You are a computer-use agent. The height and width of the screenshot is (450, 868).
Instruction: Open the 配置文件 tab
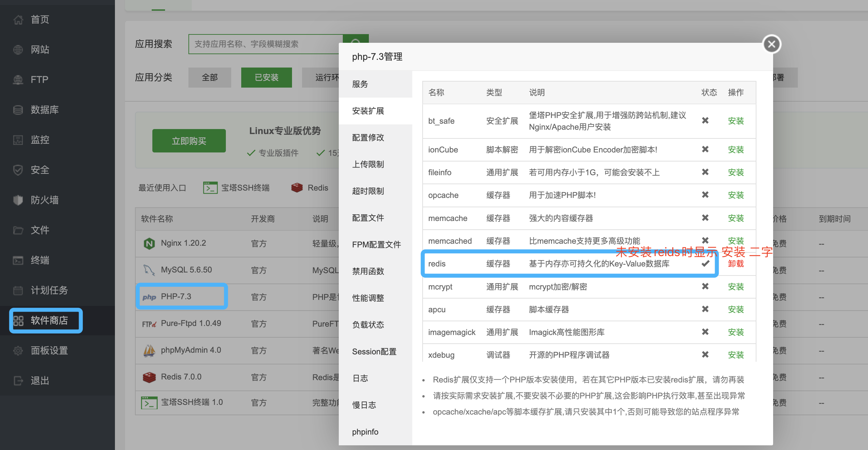coord(376,218)
